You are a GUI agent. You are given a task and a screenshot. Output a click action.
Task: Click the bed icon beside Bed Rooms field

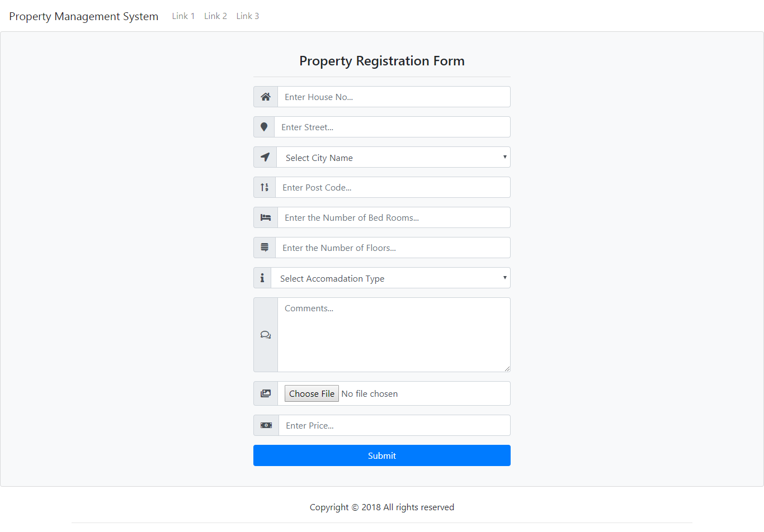pyautogui.click(x=265, y=217)
